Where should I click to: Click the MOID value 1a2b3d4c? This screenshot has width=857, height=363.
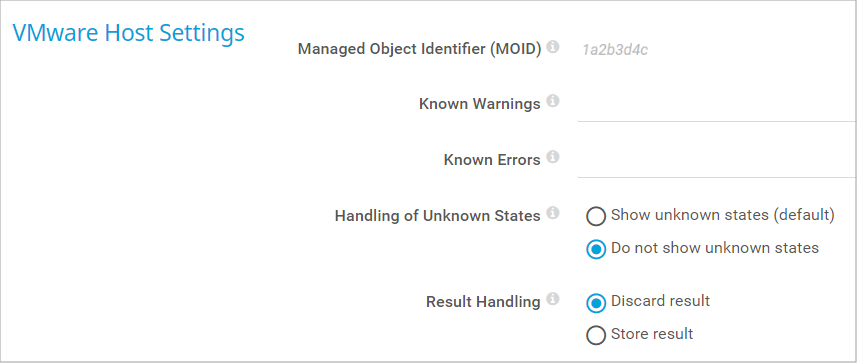pyautogui.click(x=615, y=50)
